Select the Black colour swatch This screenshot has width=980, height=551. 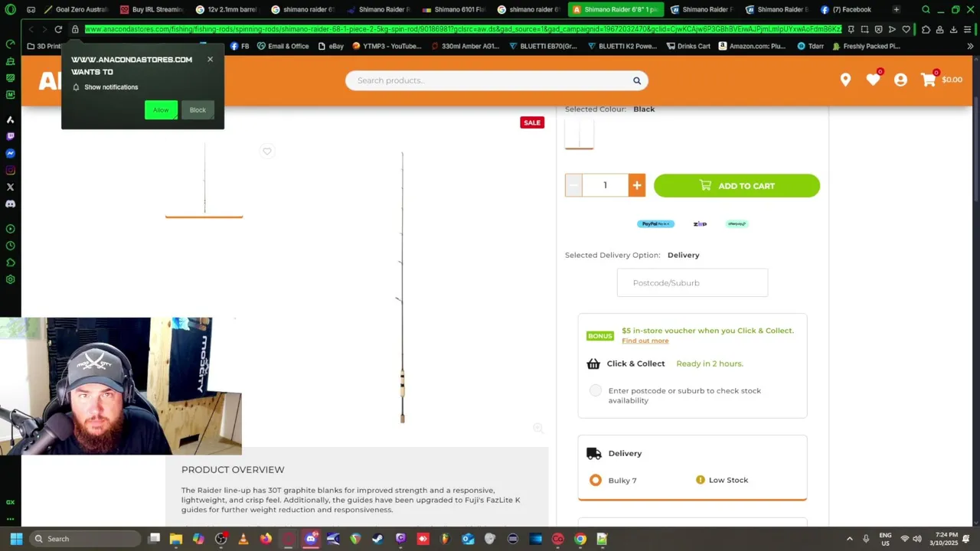[x=579, y=134]
